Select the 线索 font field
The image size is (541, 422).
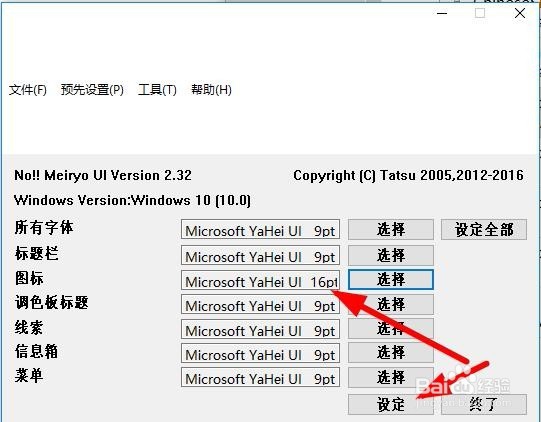point(260,329)
